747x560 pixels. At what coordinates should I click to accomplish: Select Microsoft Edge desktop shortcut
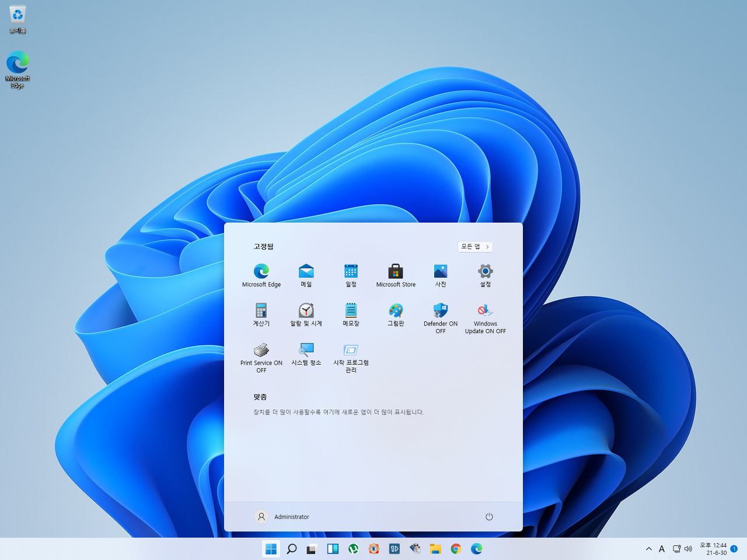(18, 69)
